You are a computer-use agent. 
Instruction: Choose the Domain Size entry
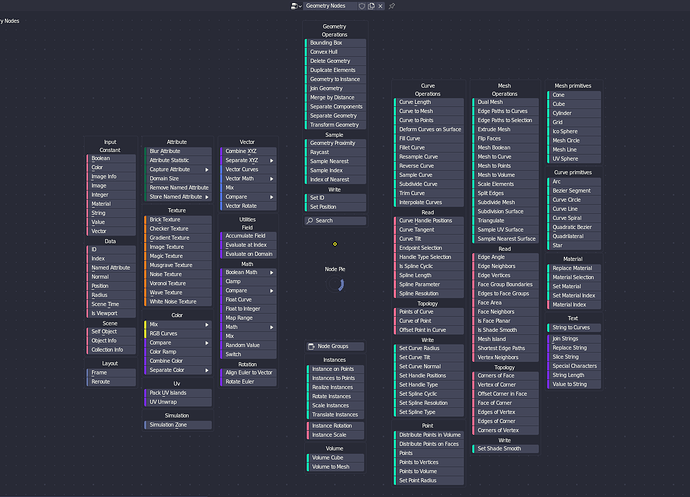point(178,179)
